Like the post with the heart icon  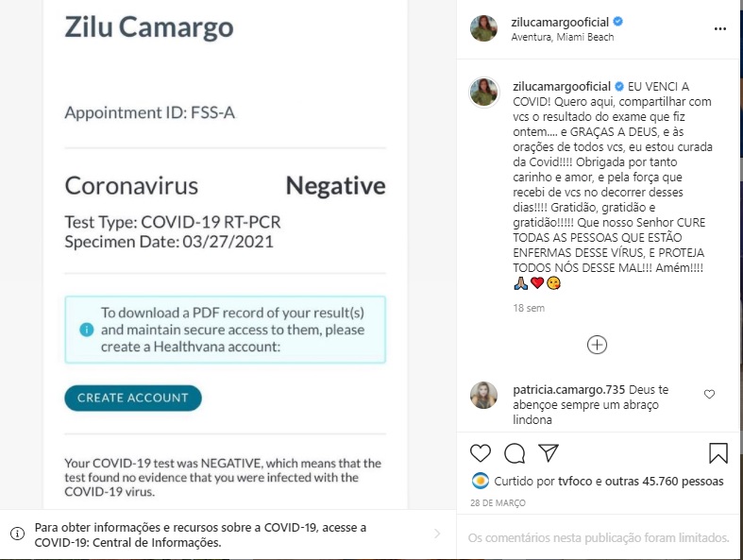481,453
